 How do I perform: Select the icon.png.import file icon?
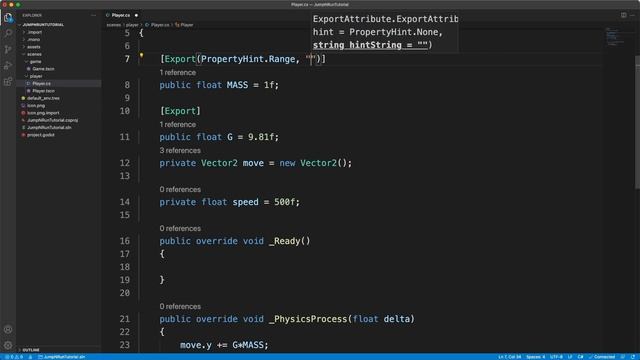[23, 113]
